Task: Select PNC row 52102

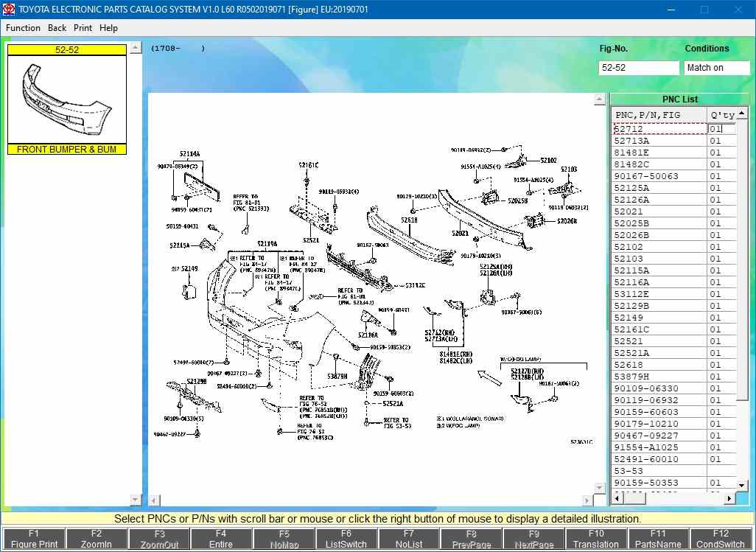Action: point(674,247)
